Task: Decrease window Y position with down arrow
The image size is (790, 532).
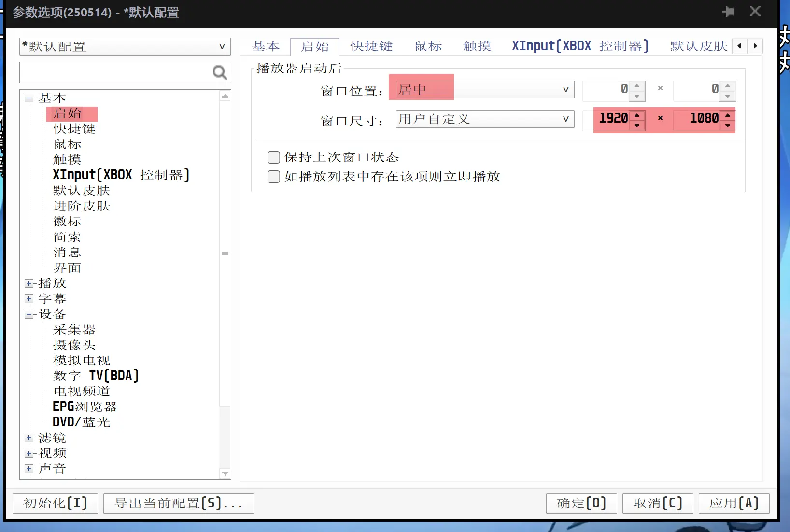Action: coord(728,96)
